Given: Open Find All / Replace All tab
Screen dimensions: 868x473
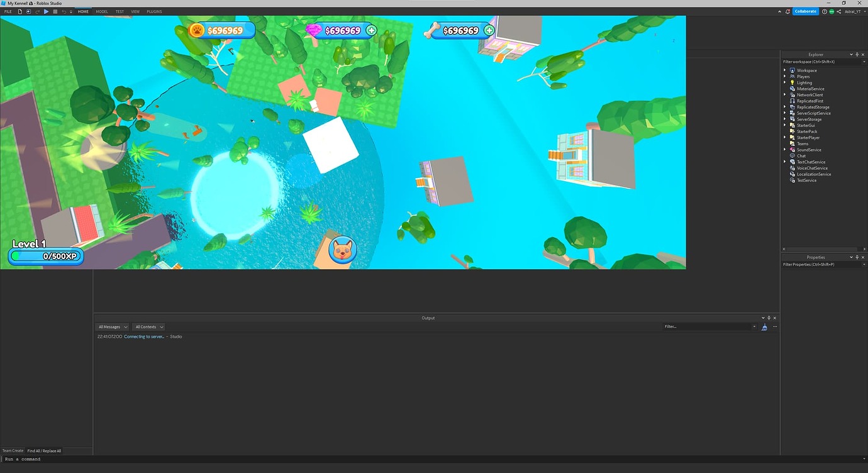Looking at the screenshot, I should tap(44, 451).
